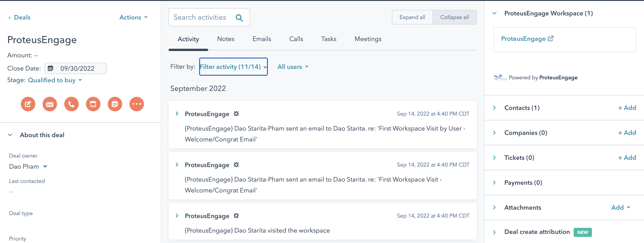Open the Deal owner Dao Pham dropdown
The height and width of the screenshot is (243, 644).
28,167
